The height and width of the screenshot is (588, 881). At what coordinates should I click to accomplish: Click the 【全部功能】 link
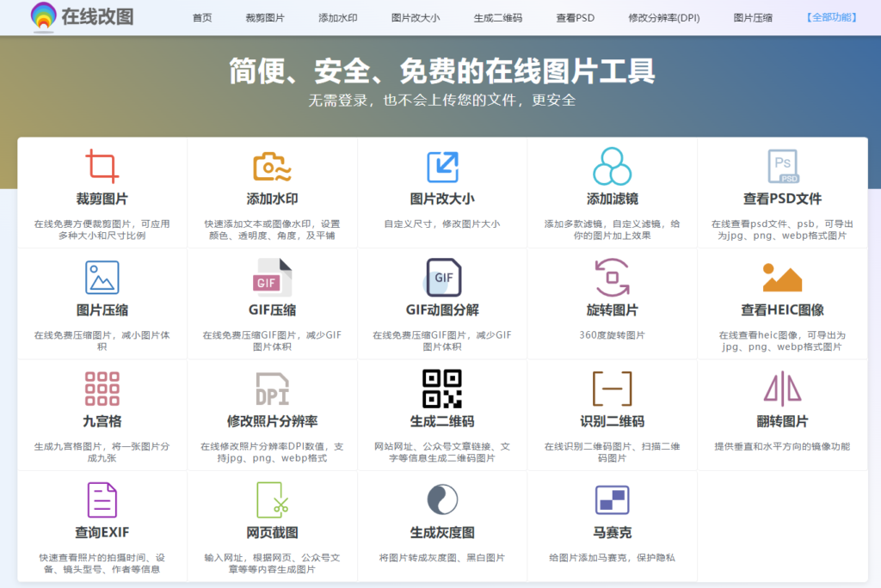click(x=831, y=17)
